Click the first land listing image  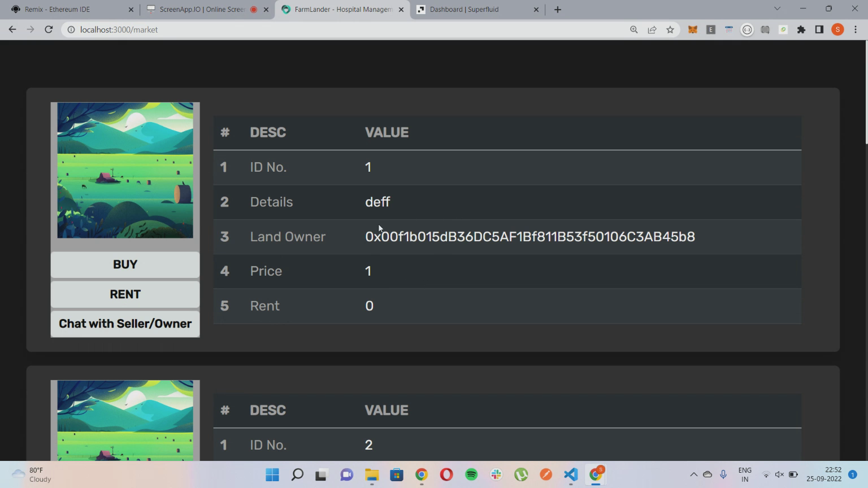click(x=125, y=170)
